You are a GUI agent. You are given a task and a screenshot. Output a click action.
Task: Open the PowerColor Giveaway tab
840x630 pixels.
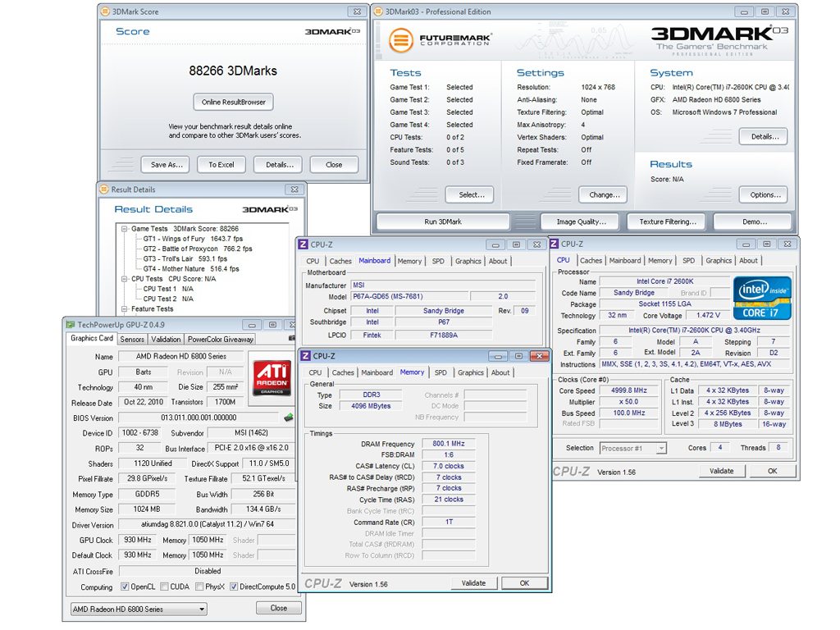tap(220, 339)
